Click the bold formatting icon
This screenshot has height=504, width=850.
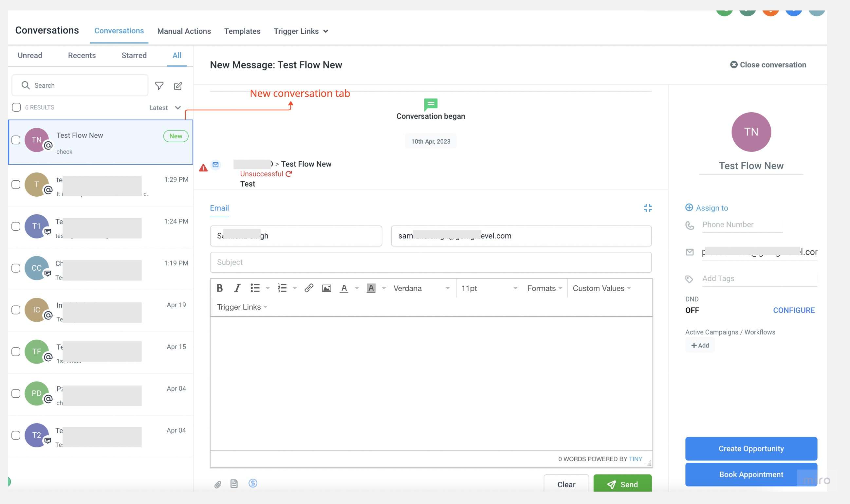[219, 289]
